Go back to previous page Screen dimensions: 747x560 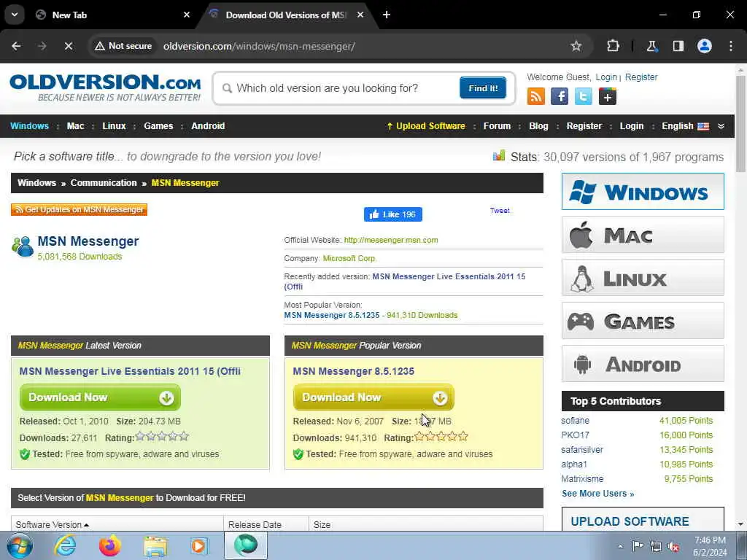pos(16,46)
